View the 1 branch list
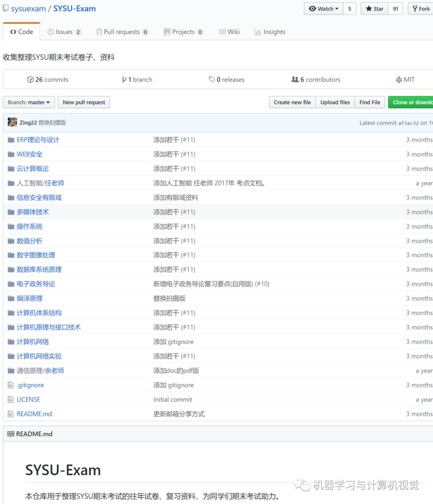 (137, 79)
